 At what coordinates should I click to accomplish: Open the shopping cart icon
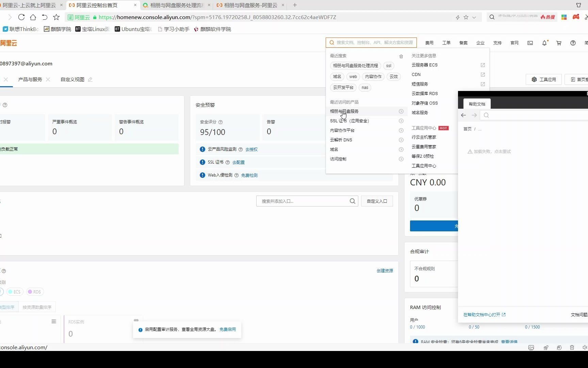(559, 43)
